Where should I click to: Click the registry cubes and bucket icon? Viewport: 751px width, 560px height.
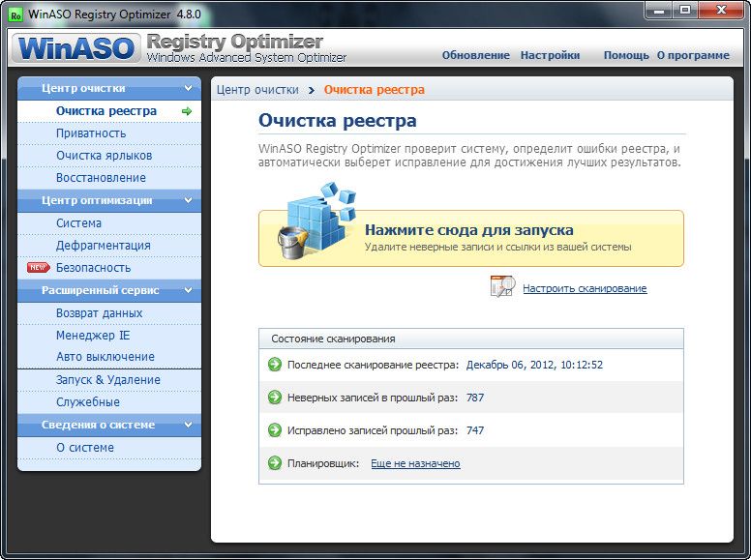tap(317, 221)
